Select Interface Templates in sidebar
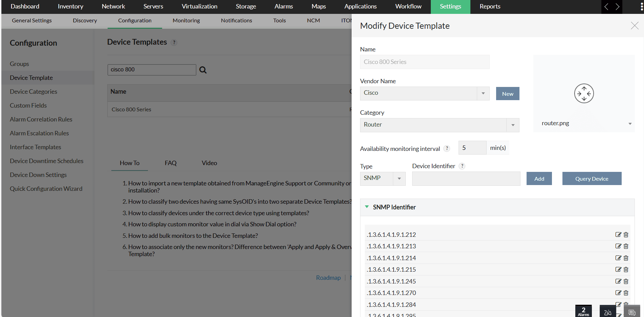 point(36,147)
